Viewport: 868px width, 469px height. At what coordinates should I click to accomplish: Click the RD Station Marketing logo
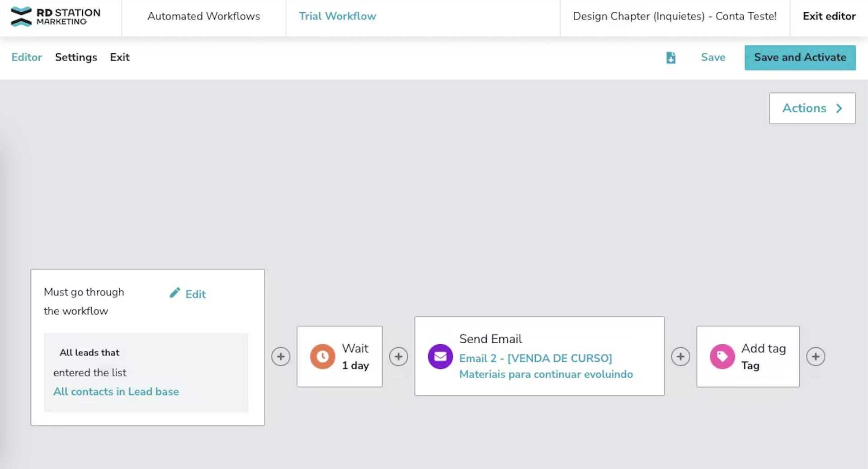pyautogui.click(x=56, y=17)
